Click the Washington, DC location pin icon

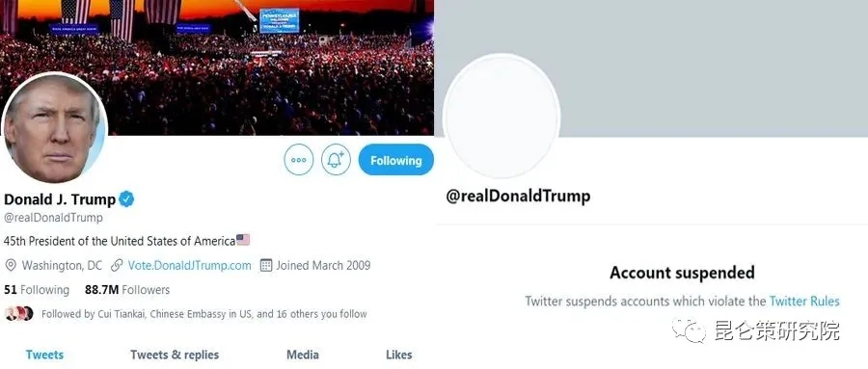11,266
